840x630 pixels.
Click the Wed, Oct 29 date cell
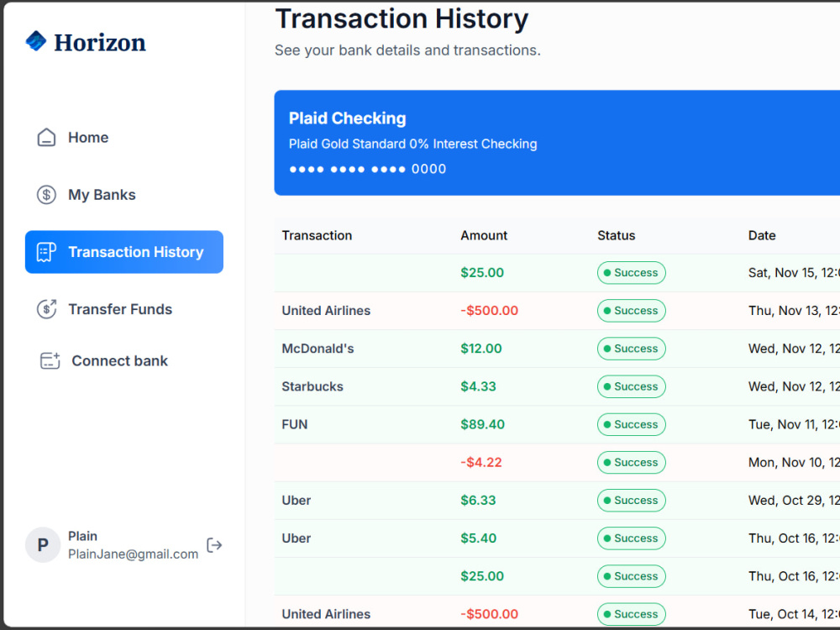tap(794, 501)
